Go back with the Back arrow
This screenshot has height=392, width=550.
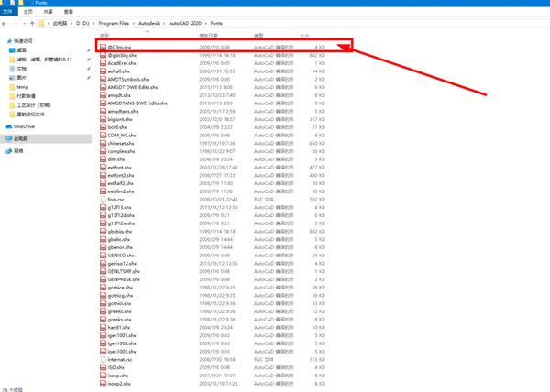(5, 24)
